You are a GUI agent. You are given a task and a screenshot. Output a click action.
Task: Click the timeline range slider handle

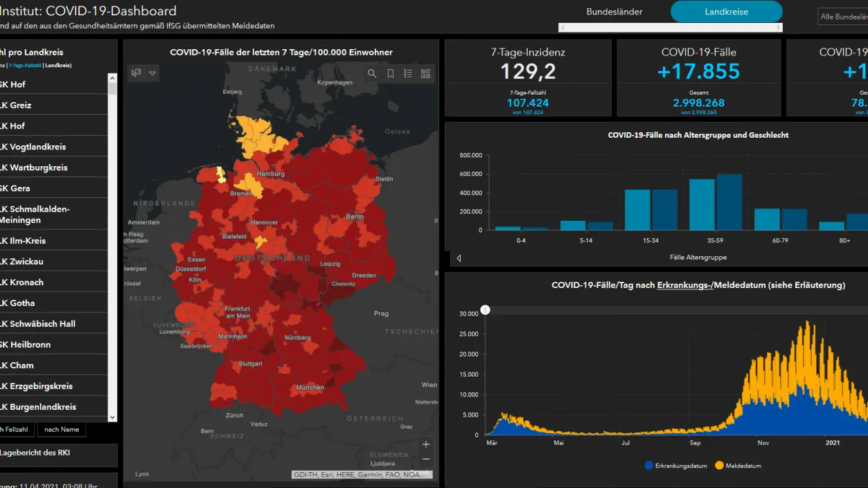(x=486, y=309)
